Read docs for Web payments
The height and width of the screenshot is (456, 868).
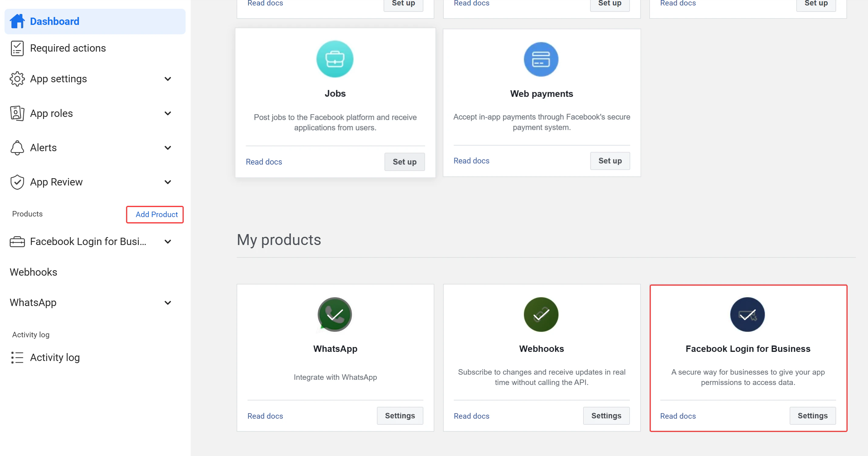coord(471,161)
